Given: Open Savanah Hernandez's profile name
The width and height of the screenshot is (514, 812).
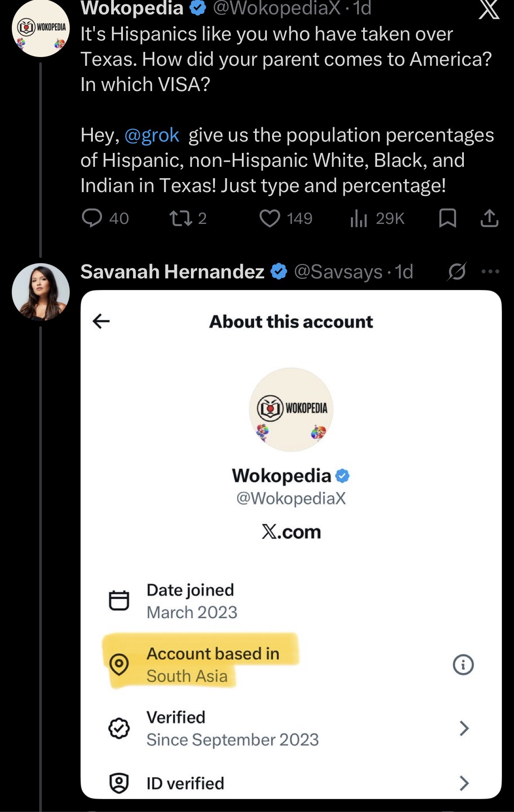Looking at the screenshot, I should (x=172, y=271).
